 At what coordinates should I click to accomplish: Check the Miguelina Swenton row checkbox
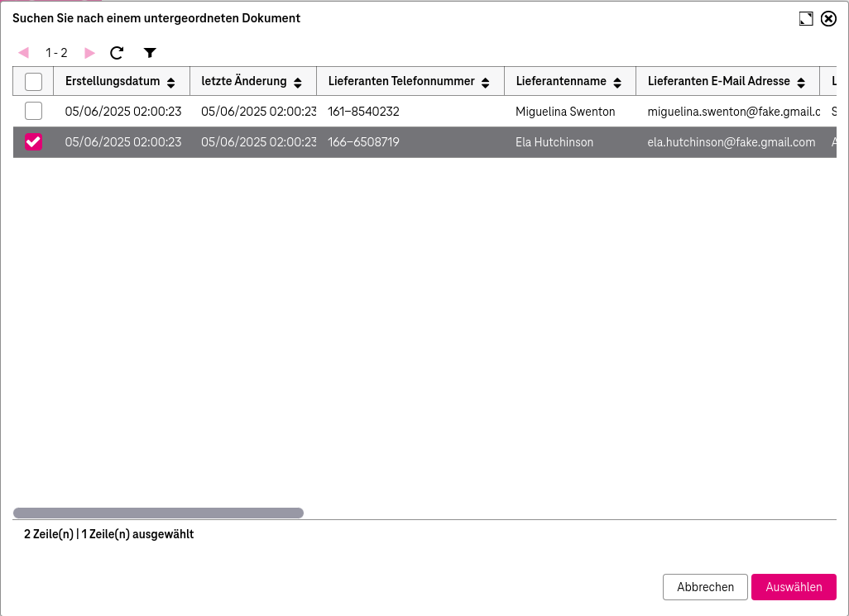[34, 111]
